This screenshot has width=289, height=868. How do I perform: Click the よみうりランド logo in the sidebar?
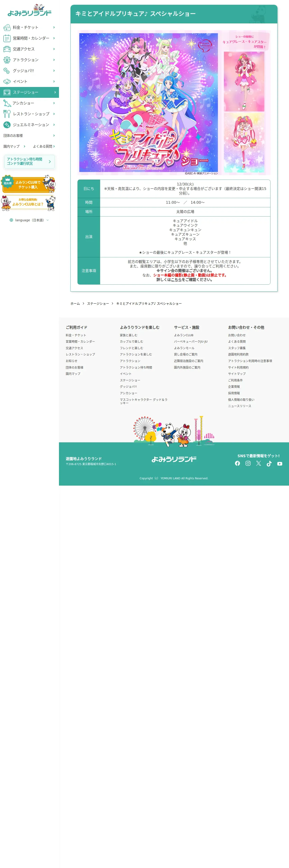click(29, 10)
